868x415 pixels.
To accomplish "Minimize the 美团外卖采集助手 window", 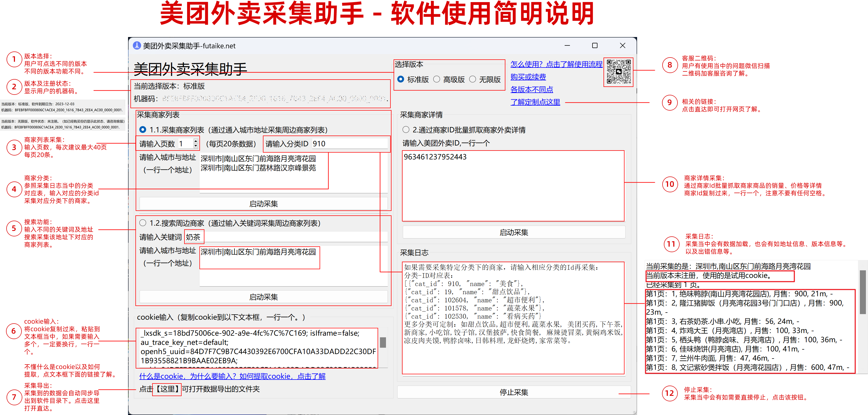I will [x=567, y=45].
